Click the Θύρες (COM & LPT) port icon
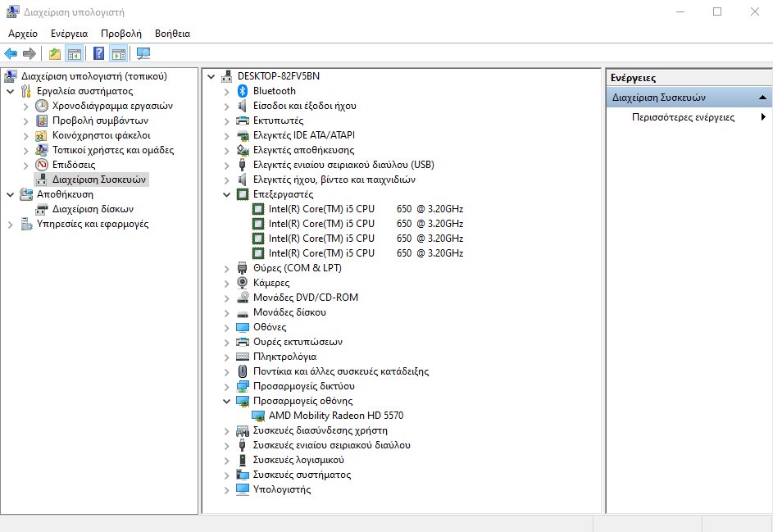 tap(242, 268)
